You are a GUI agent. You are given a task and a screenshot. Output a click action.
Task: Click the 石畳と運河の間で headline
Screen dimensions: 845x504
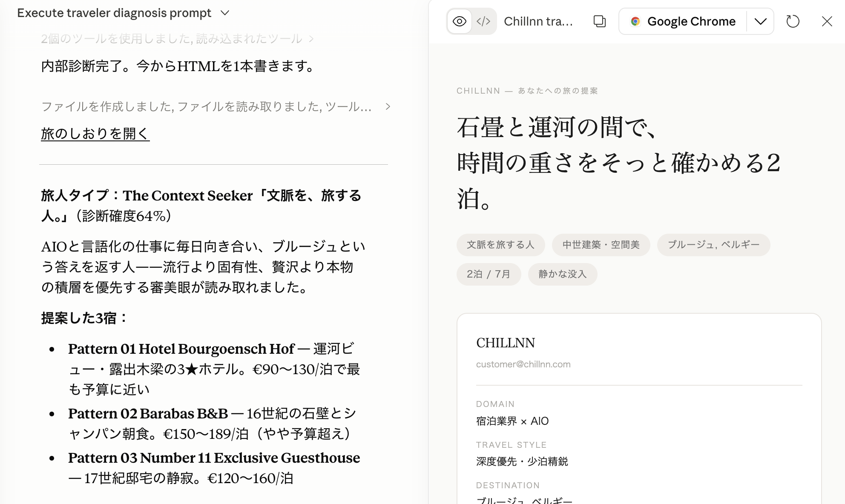point(618,163)
